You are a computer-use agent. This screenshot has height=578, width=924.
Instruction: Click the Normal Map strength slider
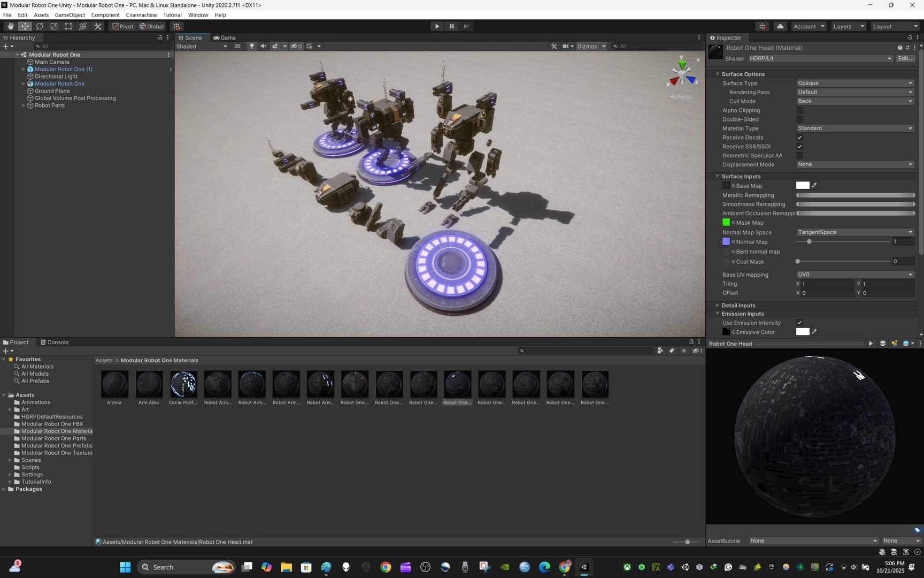pos(843,242)
